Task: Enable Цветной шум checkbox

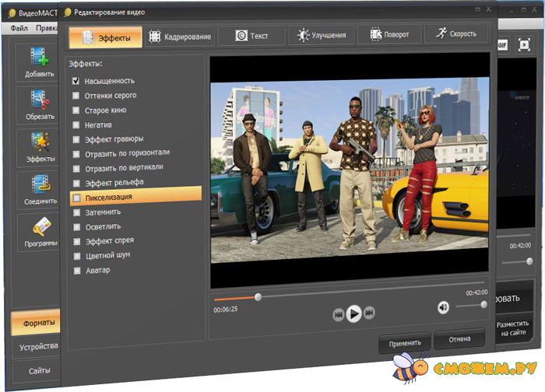Action: [x=77, y=257]
